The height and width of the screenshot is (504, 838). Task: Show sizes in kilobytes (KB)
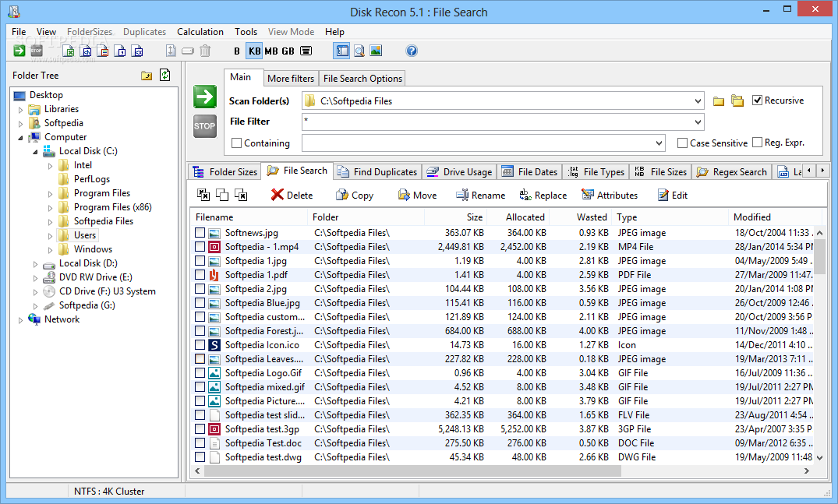tap(254, 51)
